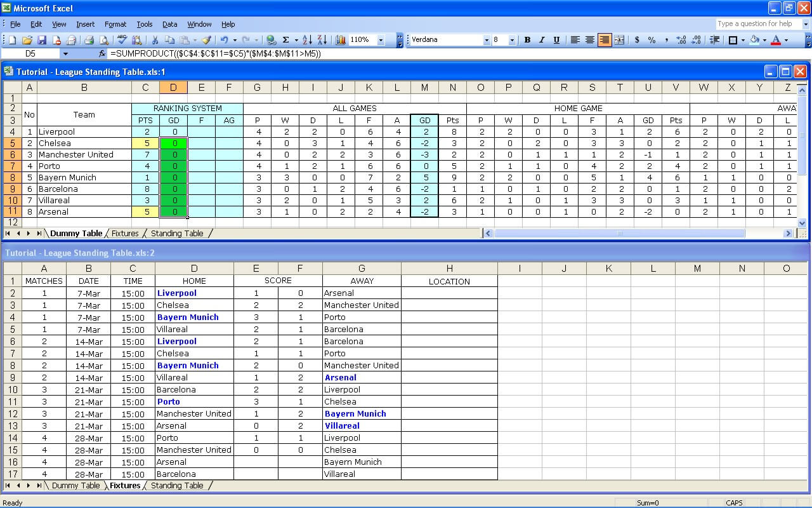The width and height of the screenshot is (812, 508).
Task: Expand the Fill Color palette arrow
Action: pyautogui.click(x=764, y=40)
